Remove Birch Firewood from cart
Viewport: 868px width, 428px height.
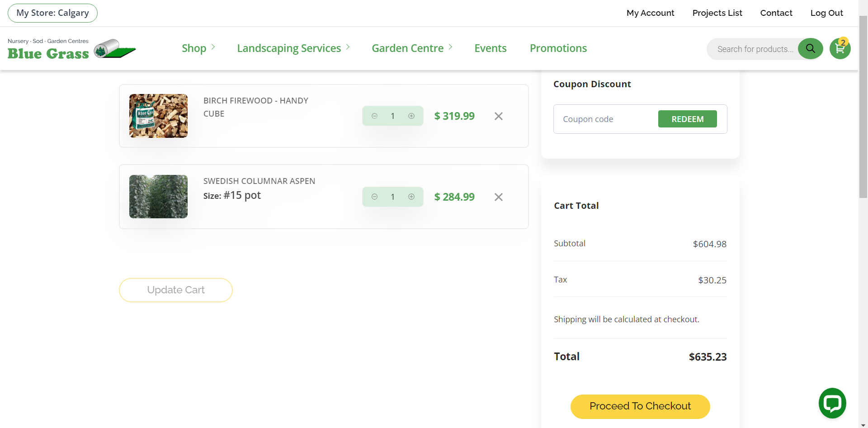499,116
